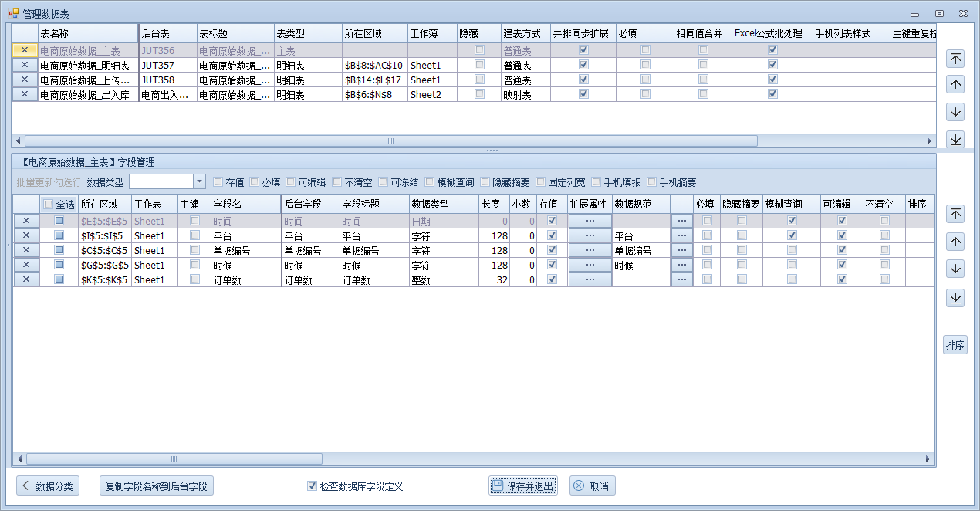Delete the 电商原始数据_明细表 row with X
The image size is (980, 511).
click(x=25, y=65)
